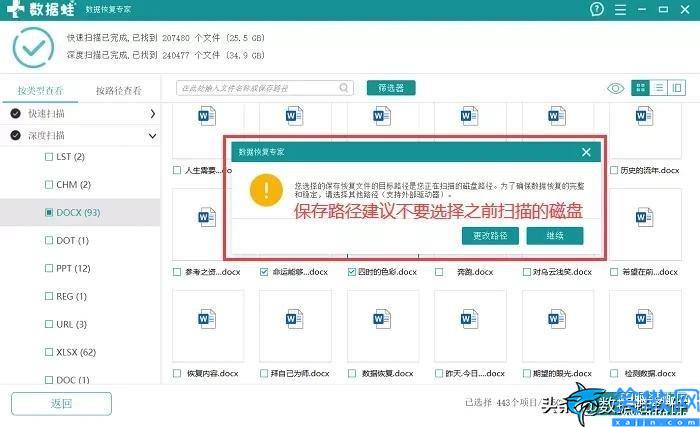Select checkbox for 对乌云浅笑.docx
Viewport: 700px width, 427px height.
(x=527, y=272)
